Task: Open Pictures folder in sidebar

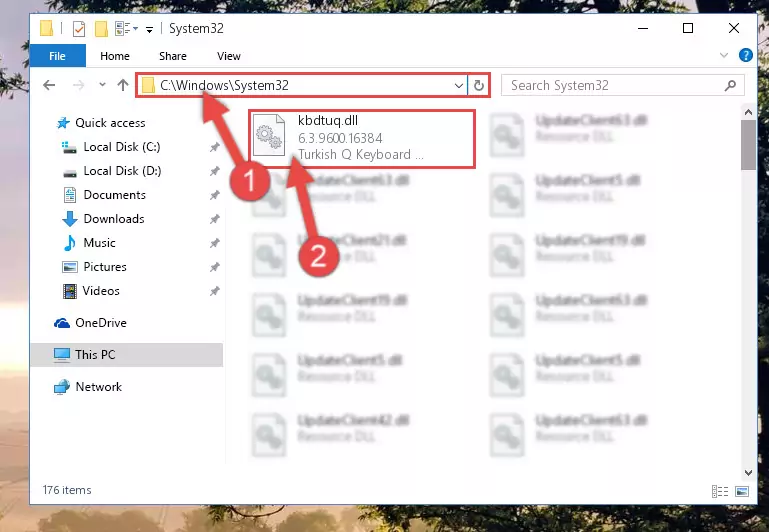Action: 105,267
